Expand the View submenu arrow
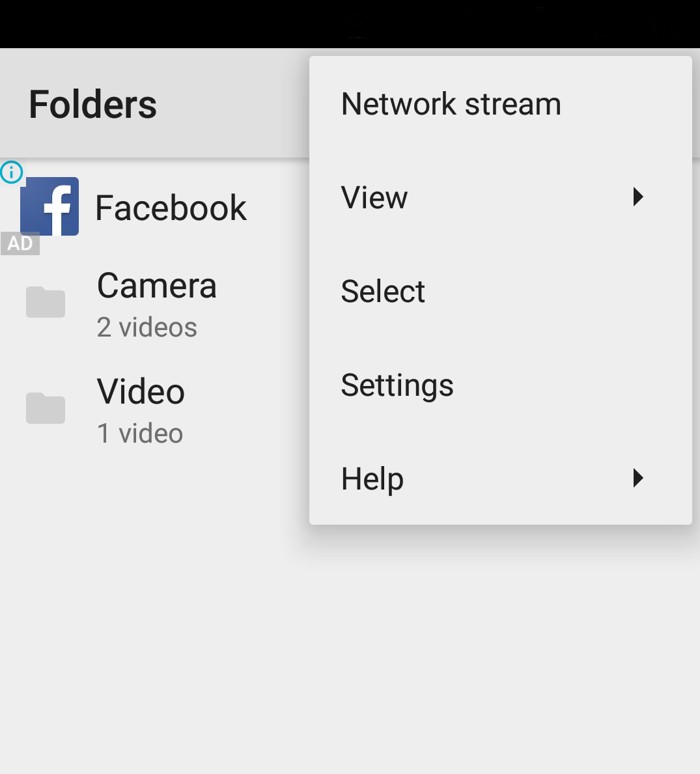The width and height of the screenshot is (700, 774). click(637, 197)
